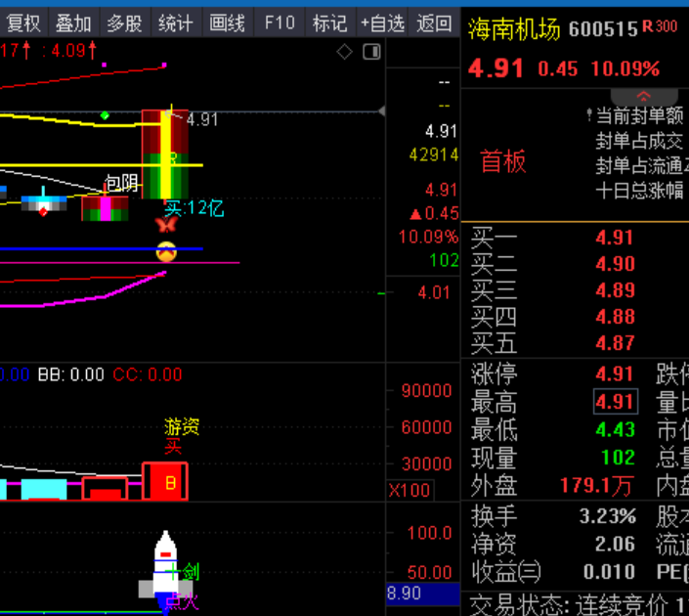The width and height of the screenshot is (689, 616).
Task: Click the 最低 value 4.43
Action: 615,429
